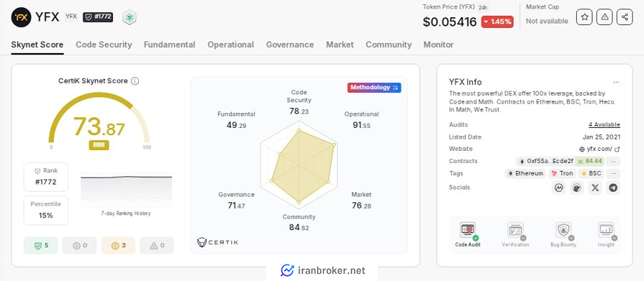Click the external link icon beside yfx.com
The height and width of the screenshot is (281, 644).
point(617,149)
